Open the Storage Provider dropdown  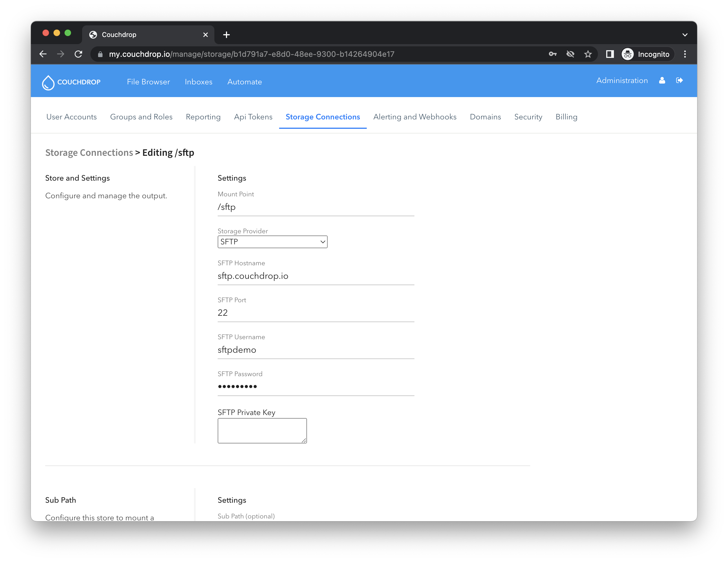[272, 242]
